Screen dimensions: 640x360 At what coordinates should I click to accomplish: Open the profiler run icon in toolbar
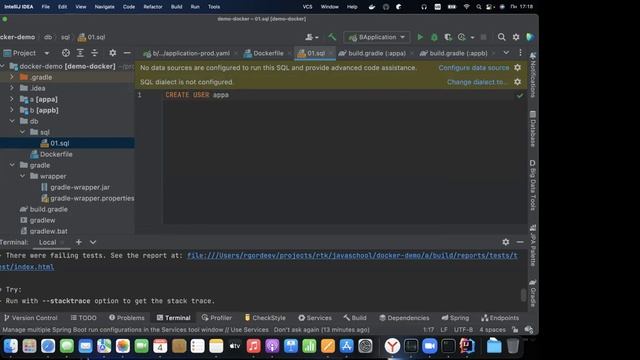point(462,37)
